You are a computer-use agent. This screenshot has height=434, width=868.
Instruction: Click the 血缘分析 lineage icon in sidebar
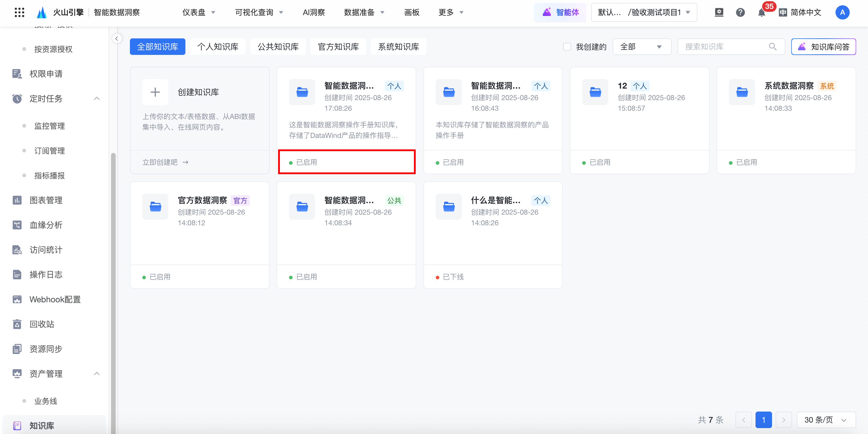click(x=17, y=225)
